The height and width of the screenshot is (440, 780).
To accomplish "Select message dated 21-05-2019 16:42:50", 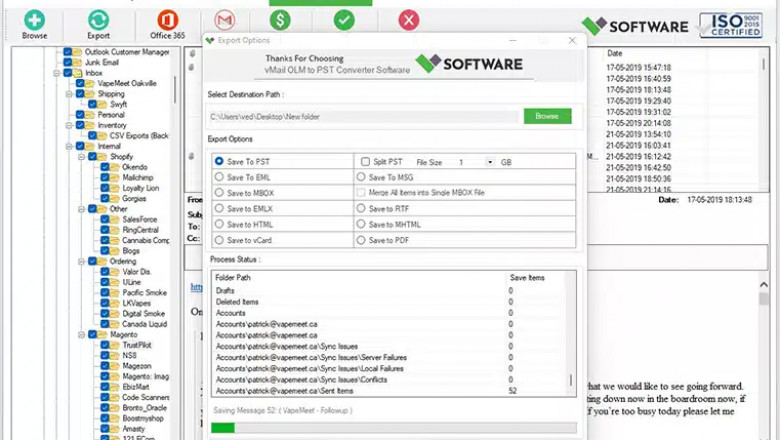I will (639, 168).
